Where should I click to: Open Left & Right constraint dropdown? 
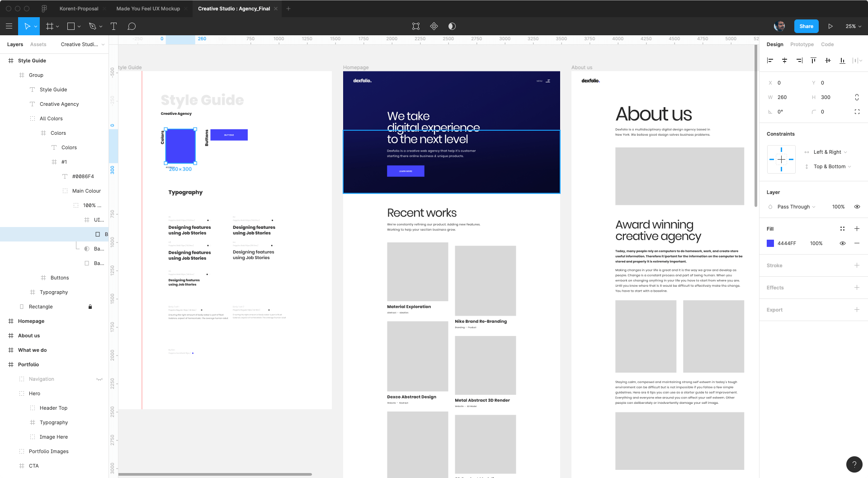coord(830,152)
